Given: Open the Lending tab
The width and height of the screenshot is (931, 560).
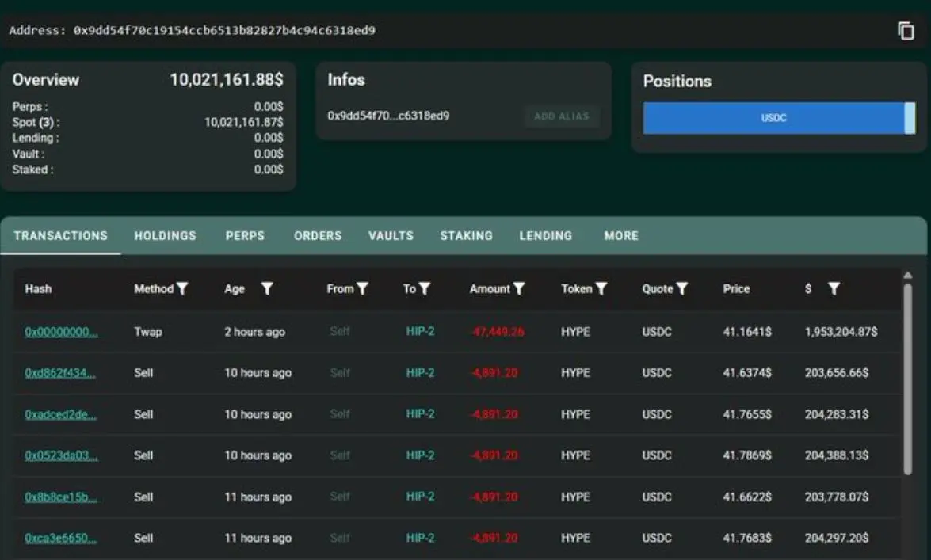Looking at the screenshot, I should [x=546, y=236].
